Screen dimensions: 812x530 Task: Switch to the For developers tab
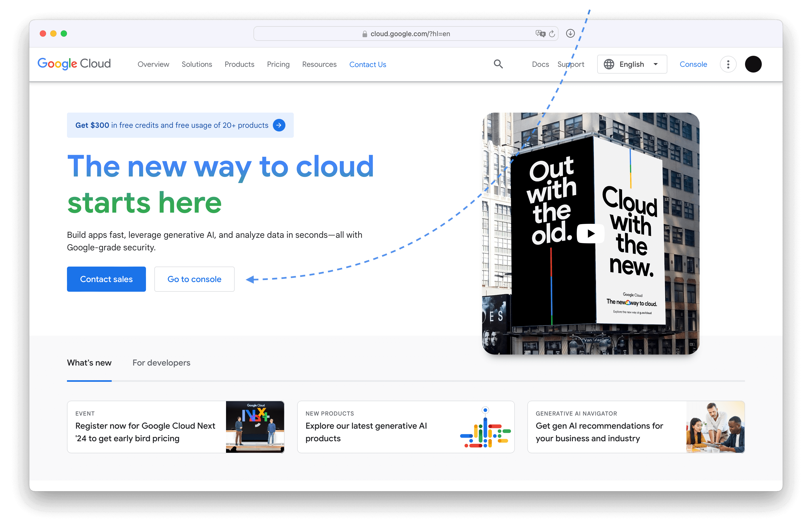pos(161,363)
